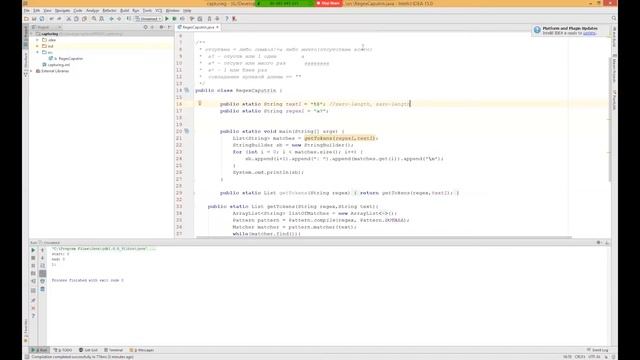Click the update link in notification
This screenshot has height=360, width=640.
tap(589, 33)
